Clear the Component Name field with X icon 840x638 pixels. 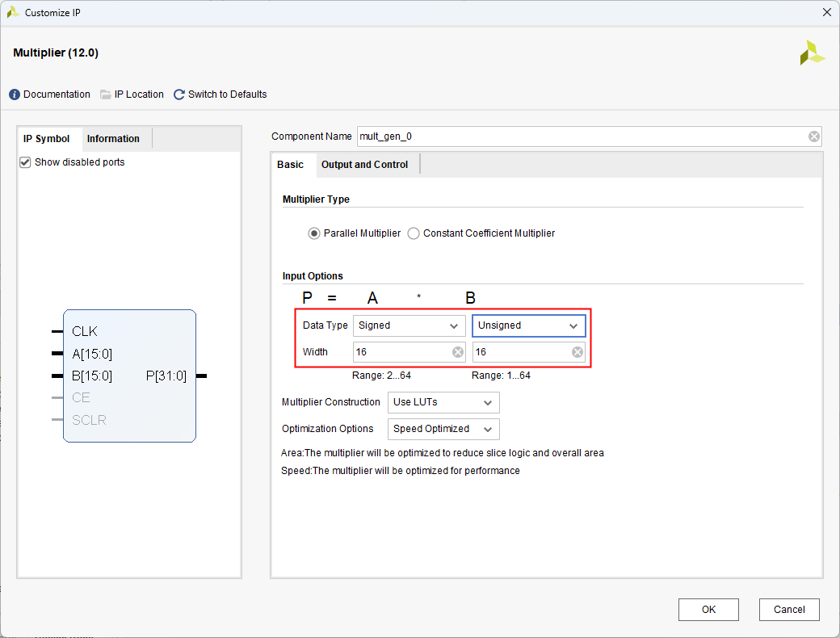[814, 136]
